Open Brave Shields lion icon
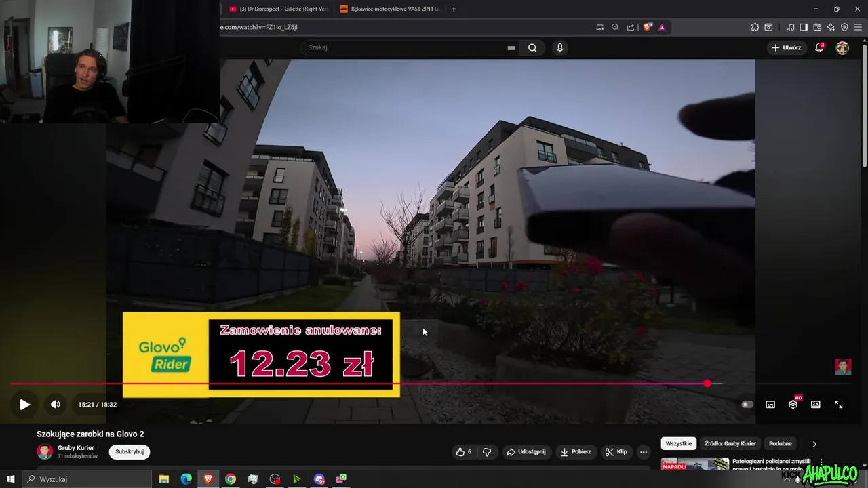 pos(648,27)
